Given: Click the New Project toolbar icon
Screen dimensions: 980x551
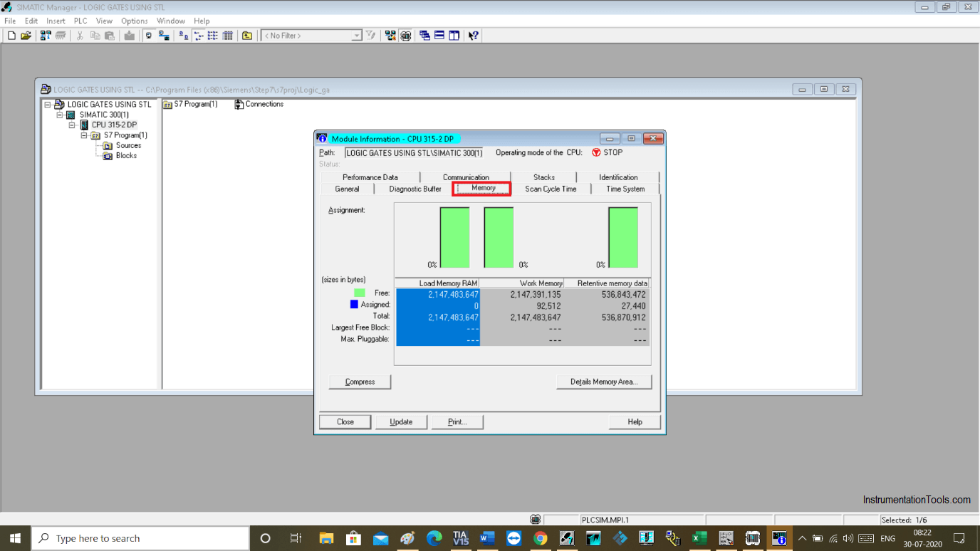Looking at the screenshot, I should [x=11, y=36].
